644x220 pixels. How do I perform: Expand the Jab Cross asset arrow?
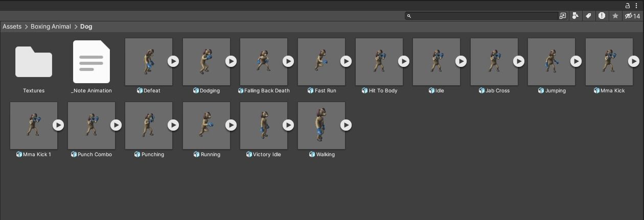[x=519, y=61]
